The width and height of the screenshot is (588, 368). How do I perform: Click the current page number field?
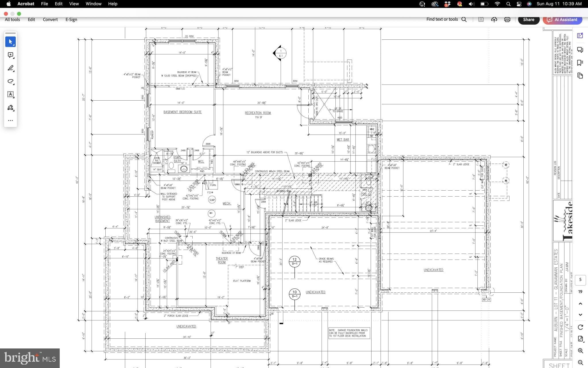pyautogui.click(x=580, y=279)
